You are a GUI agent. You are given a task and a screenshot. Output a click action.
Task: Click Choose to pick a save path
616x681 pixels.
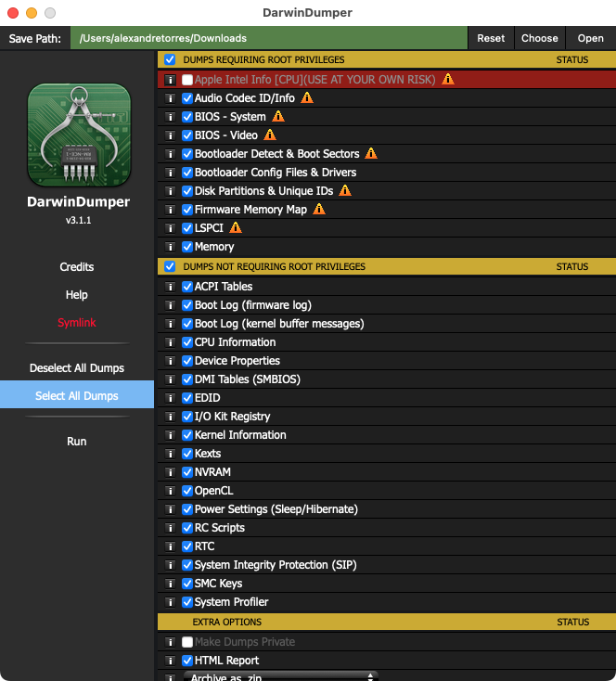[540, 38]
